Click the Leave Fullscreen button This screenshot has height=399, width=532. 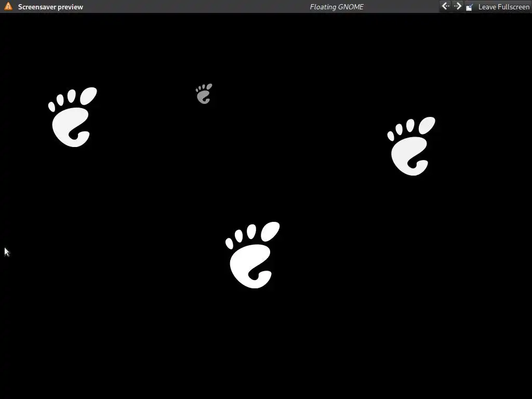[x=497, y=7]
